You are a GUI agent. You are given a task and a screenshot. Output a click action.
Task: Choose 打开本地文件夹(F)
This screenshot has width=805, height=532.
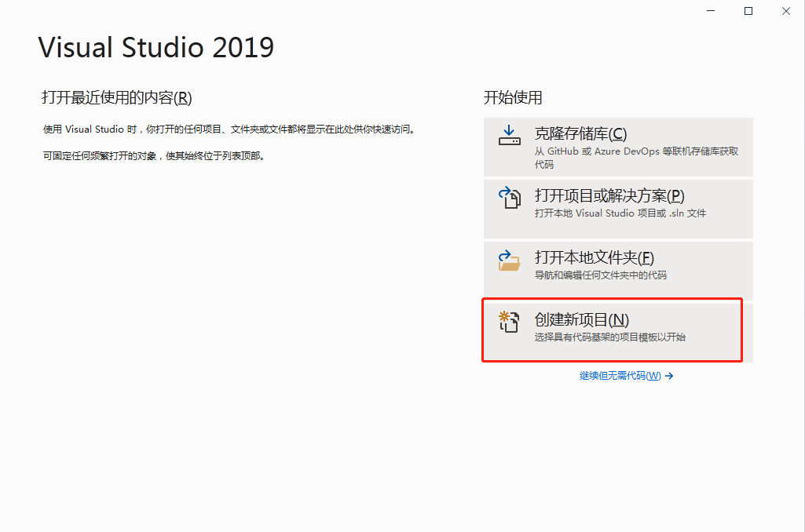(618, 271)
